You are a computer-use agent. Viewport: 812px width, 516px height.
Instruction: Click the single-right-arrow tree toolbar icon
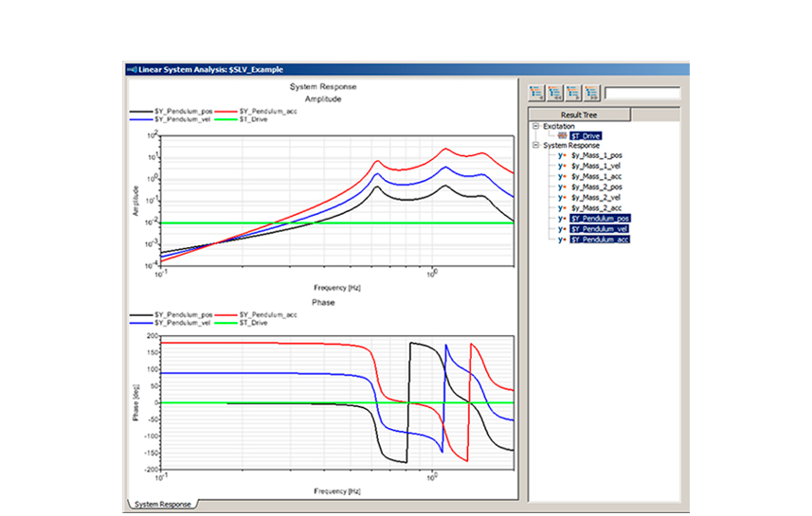click(573, 93)
